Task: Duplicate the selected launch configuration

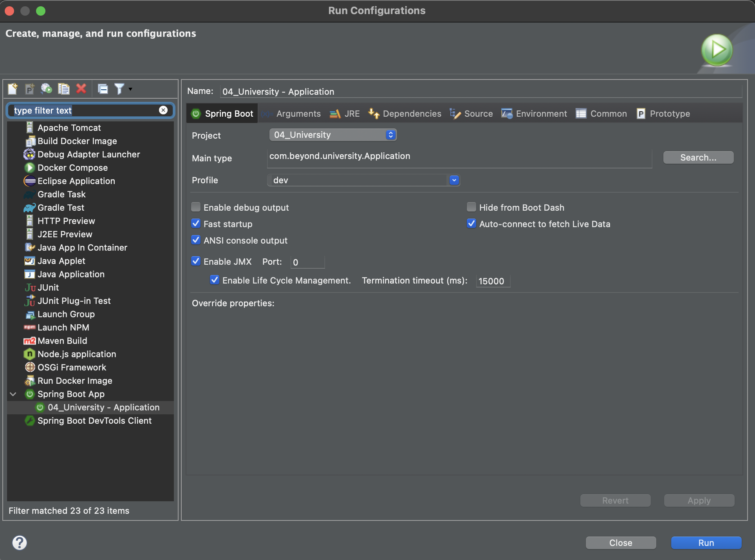Action: 63,89
